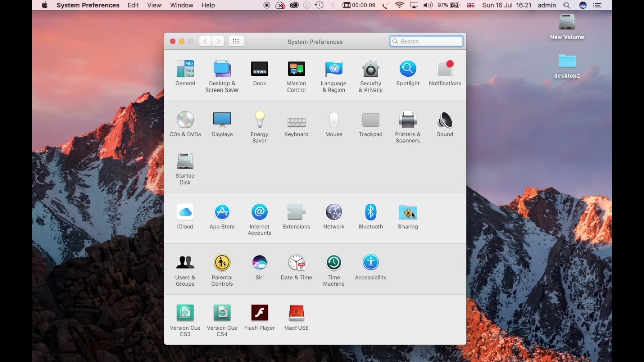Image resolution: width=644 pixels, height=362 pixels.
Task: Close the System Preferences window
Action: pos(173,41)
